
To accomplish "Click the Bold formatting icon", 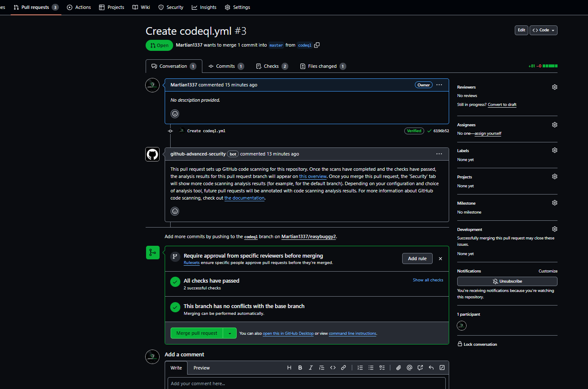I will (300, 368).
